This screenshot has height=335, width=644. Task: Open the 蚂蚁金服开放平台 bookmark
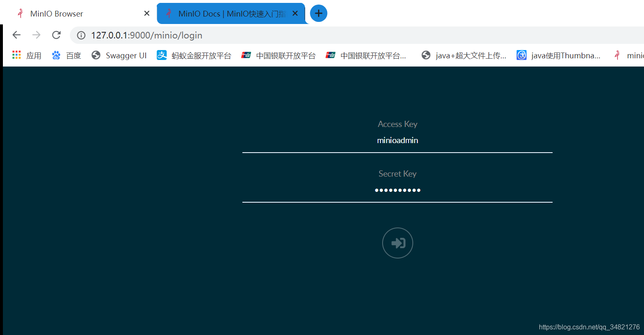click(194, 55)
